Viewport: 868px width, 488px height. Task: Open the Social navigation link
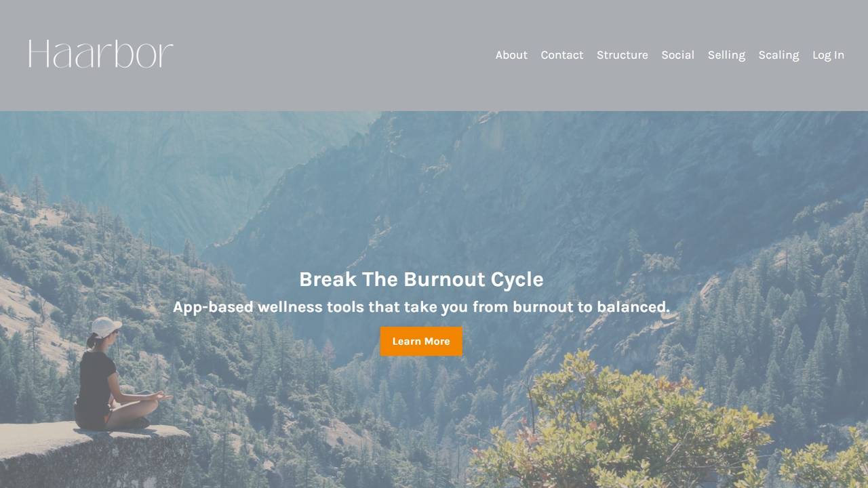tap(678, 55)
